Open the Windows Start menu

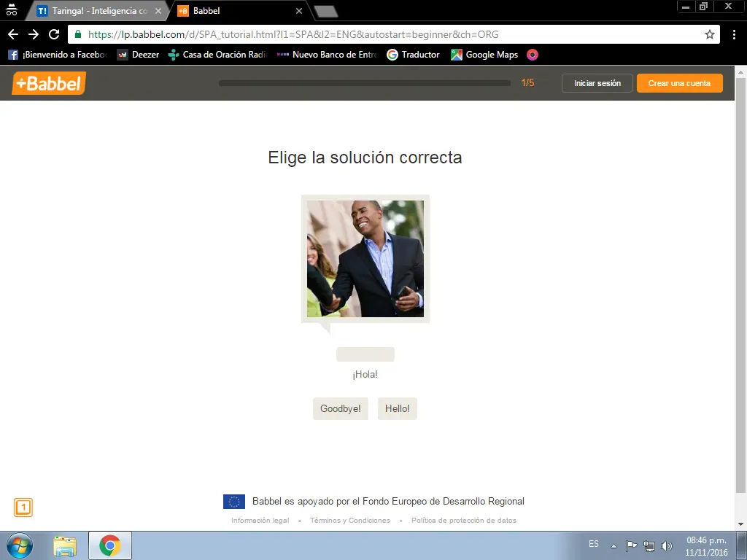click(x=20, y=545)
